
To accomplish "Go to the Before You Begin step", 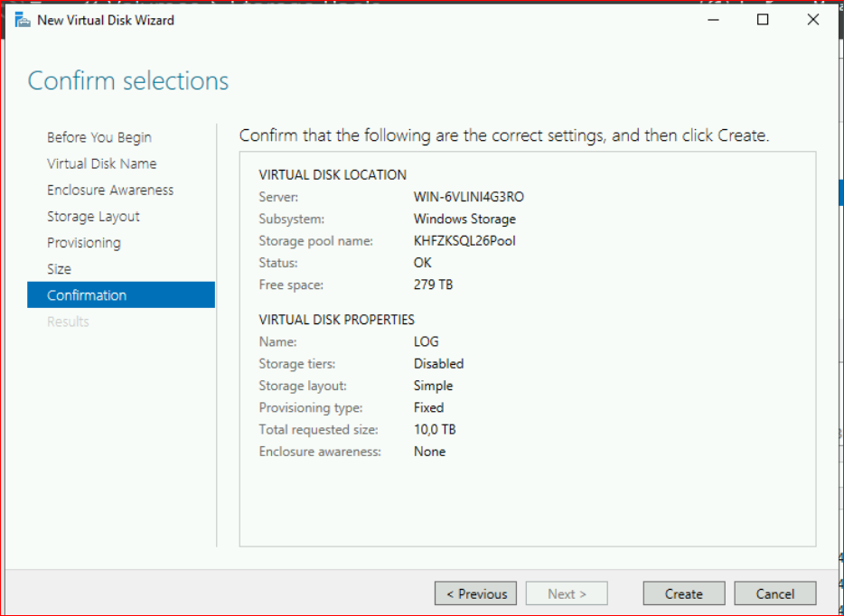I will [x=99, y=137].
